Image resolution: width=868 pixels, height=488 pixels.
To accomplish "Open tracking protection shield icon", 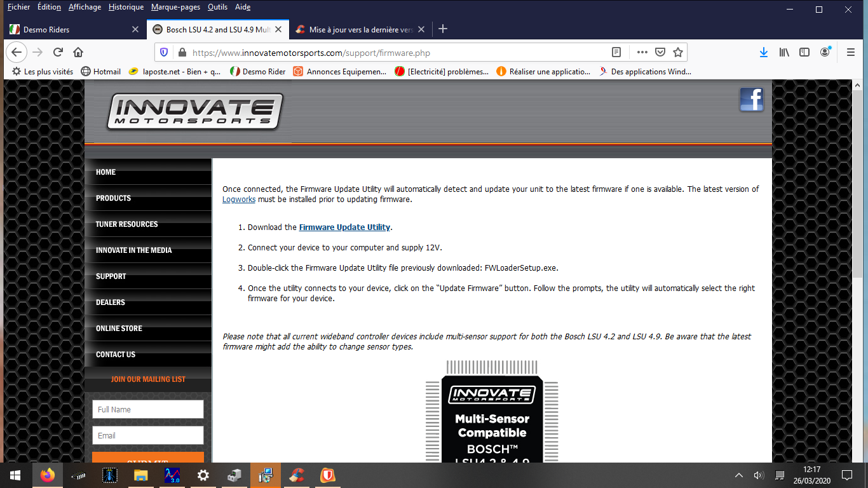I will (164, 53).
